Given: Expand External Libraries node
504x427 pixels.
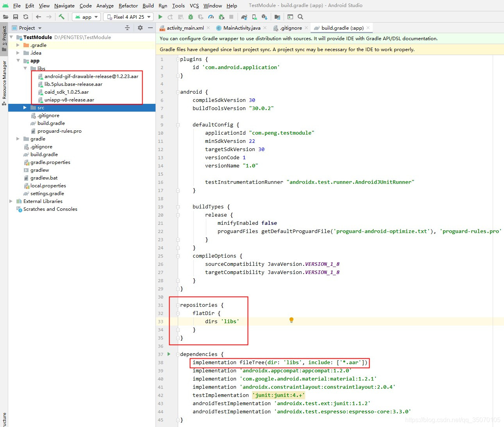Looking at the screenshot, I should coord(11,201).
